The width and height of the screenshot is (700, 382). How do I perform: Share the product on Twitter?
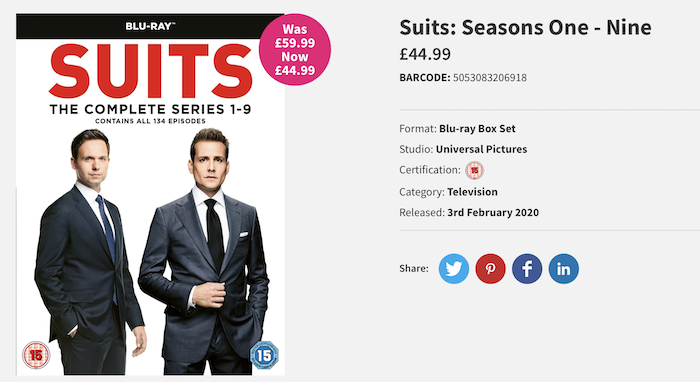coord(454,269)
